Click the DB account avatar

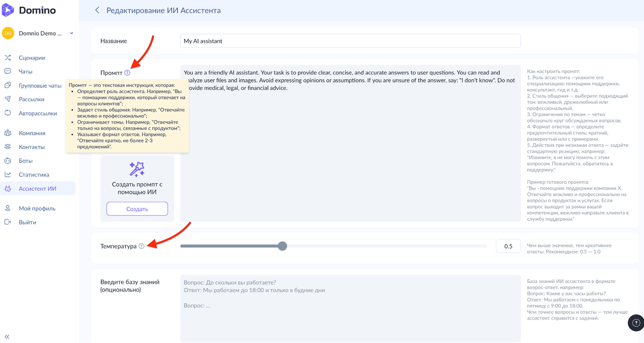8,33
